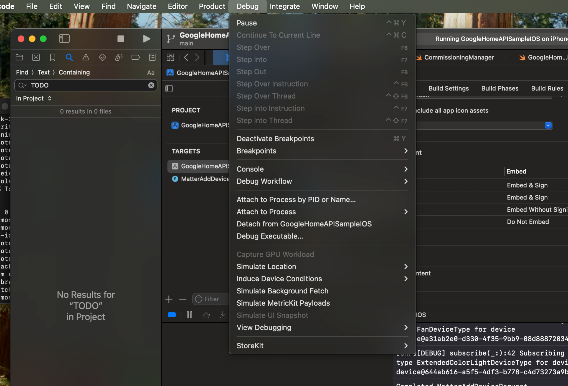The height and width of the screenshot is (386, 568).
Task: Go back with editor back chevron
Action: (x=186, y=57)
